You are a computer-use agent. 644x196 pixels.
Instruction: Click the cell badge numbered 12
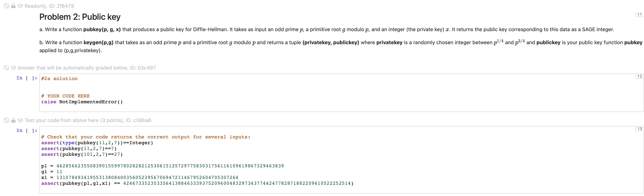pos(639,76)
